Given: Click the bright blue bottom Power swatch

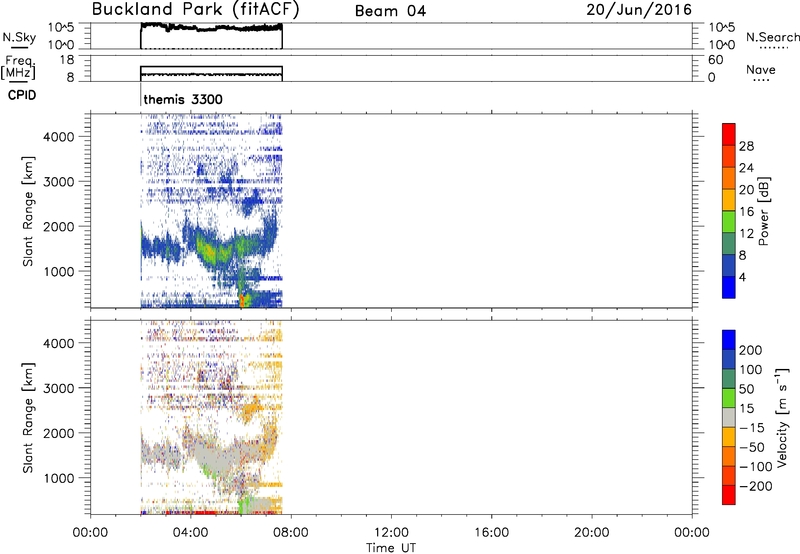Looking at the screenshot, I should tap(729, 287).
